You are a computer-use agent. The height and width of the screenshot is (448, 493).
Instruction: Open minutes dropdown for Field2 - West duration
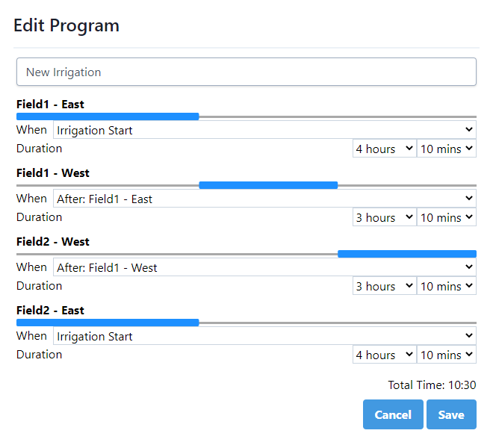pos(446,286)
